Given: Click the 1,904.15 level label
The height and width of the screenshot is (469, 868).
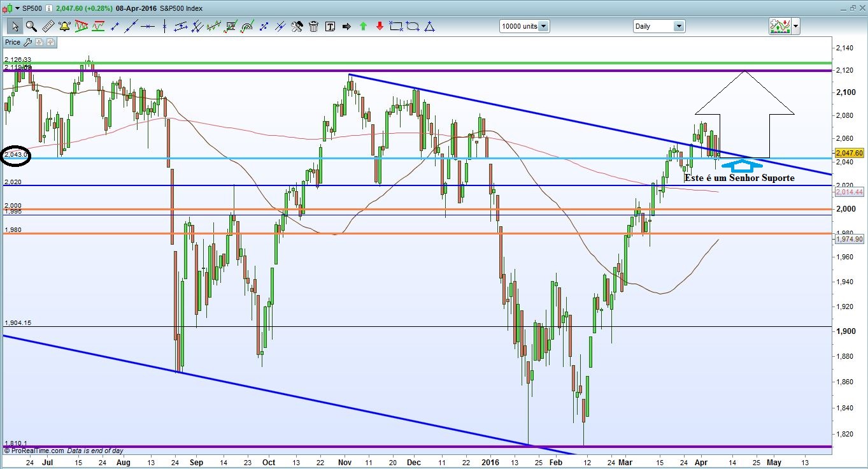Looking at the screenshot, I should (17, 323).
